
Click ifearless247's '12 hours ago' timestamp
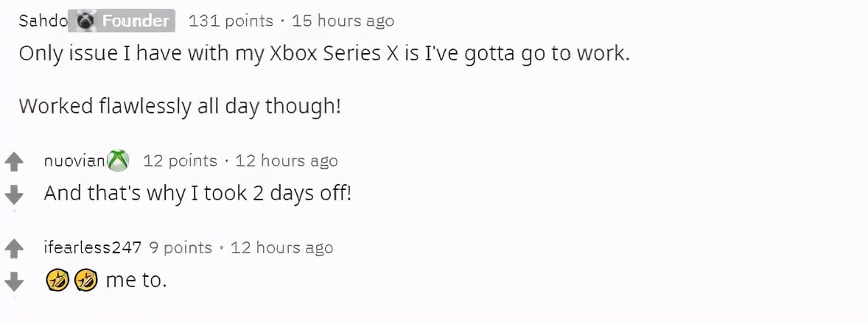[281, 248]
